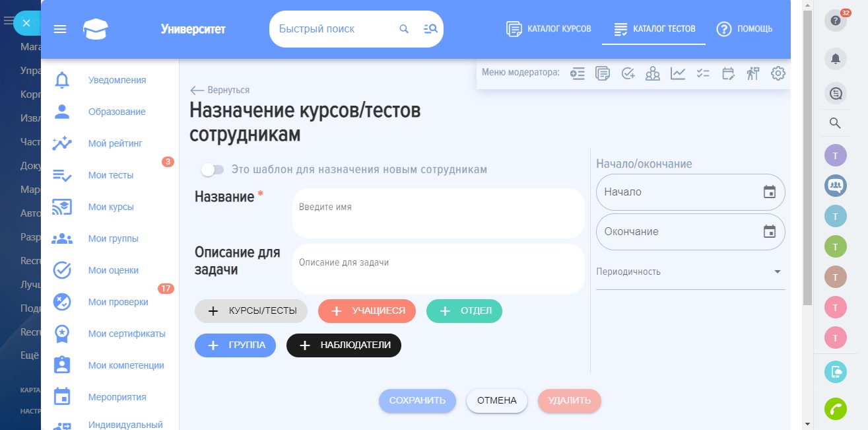Click the green phone call button

[x=836, y=409]
